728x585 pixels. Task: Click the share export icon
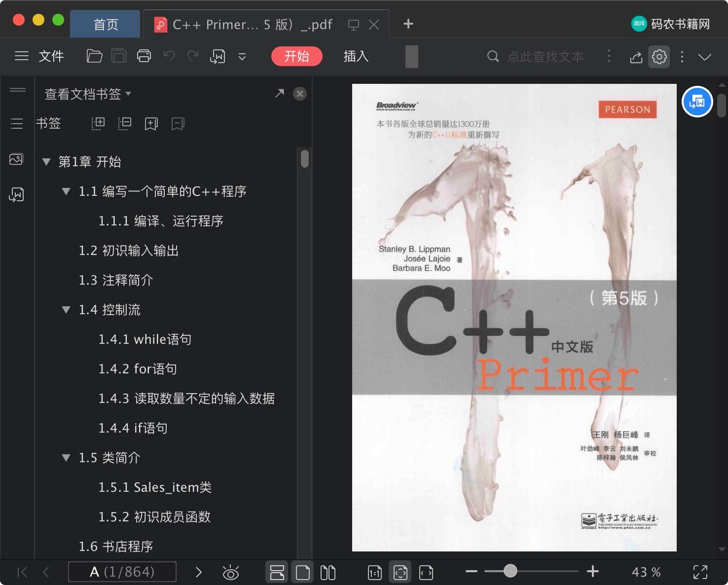(636, 57)
